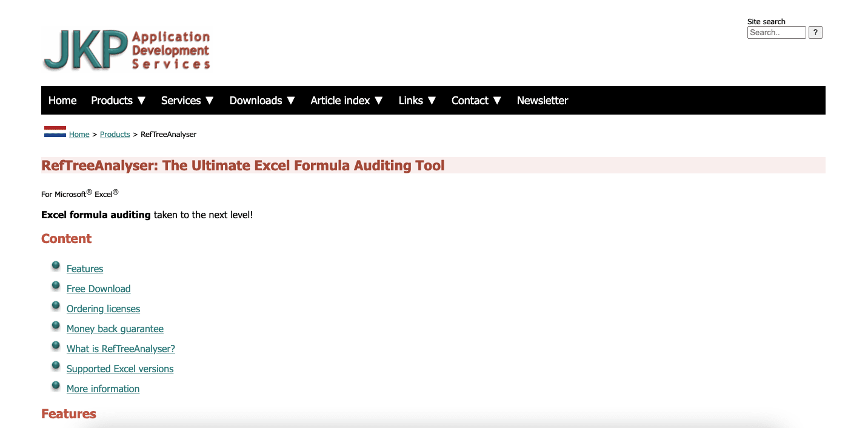
Task: Click the bullet icon beside Supported Excel versions
Action: 56,366
